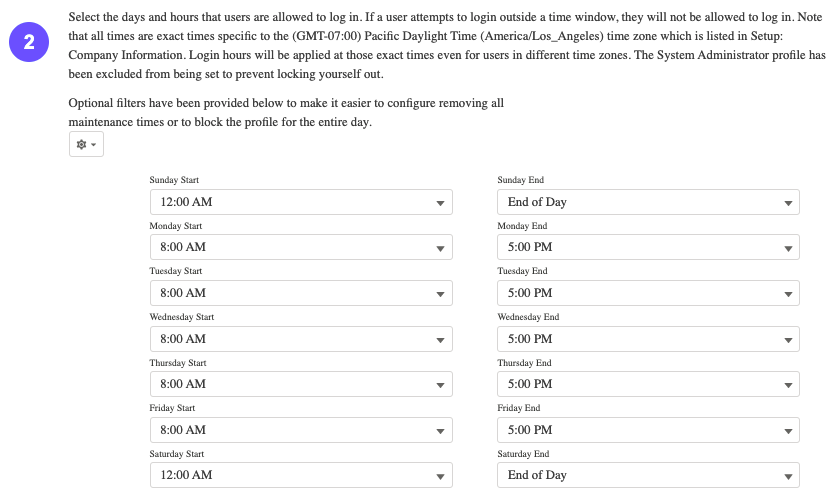
Task: Change the Wednesday Start time
Action: [x=301, y=339]
